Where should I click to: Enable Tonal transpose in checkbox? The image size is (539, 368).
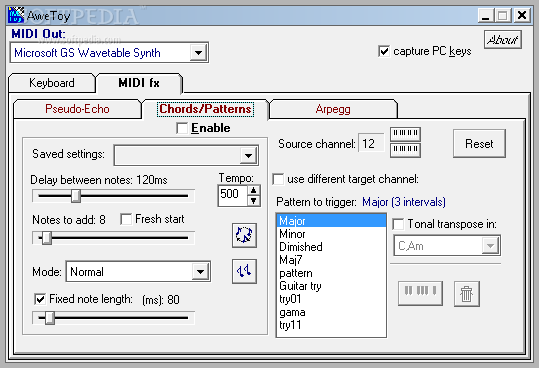(x=398, y=224)
